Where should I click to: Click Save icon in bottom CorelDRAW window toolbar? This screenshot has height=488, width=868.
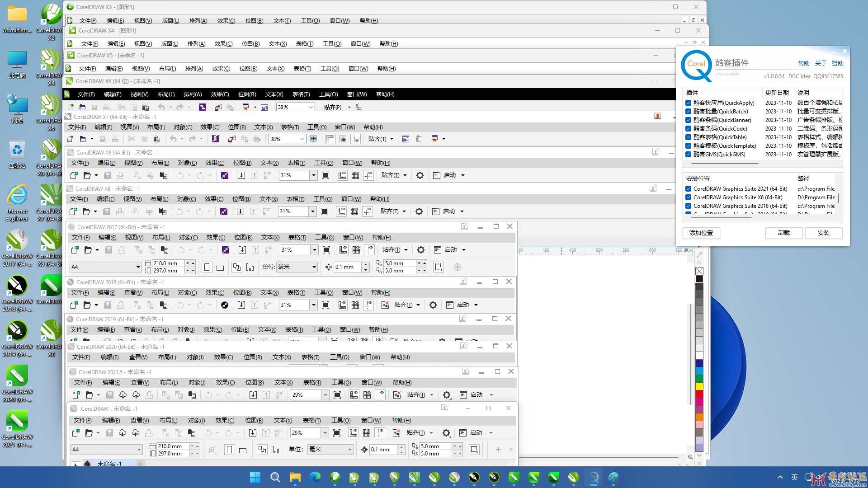pyautogui.click(x=109, y=433)
